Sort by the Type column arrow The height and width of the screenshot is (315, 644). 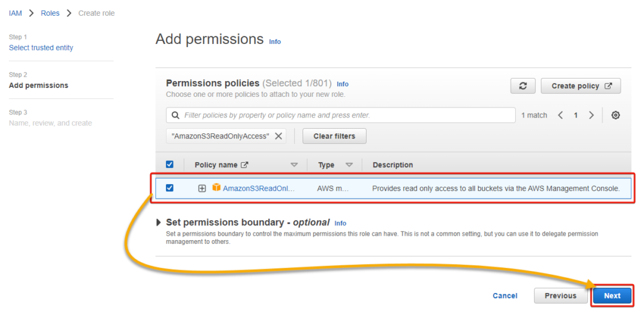pyautogui.click(x=349, y=165)
